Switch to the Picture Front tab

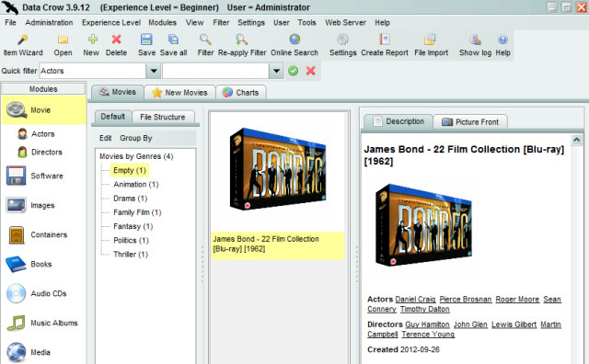tap(470, 122)
